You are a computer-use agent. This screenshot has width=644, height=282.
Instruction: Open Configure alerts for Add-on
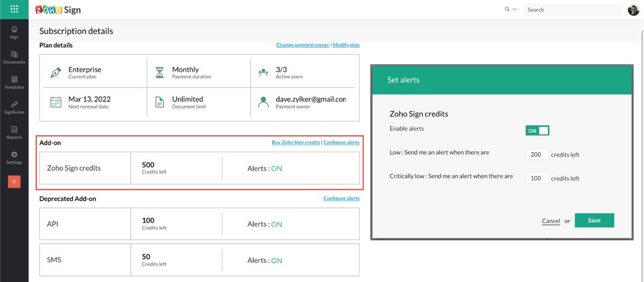[x=341, y=143]
